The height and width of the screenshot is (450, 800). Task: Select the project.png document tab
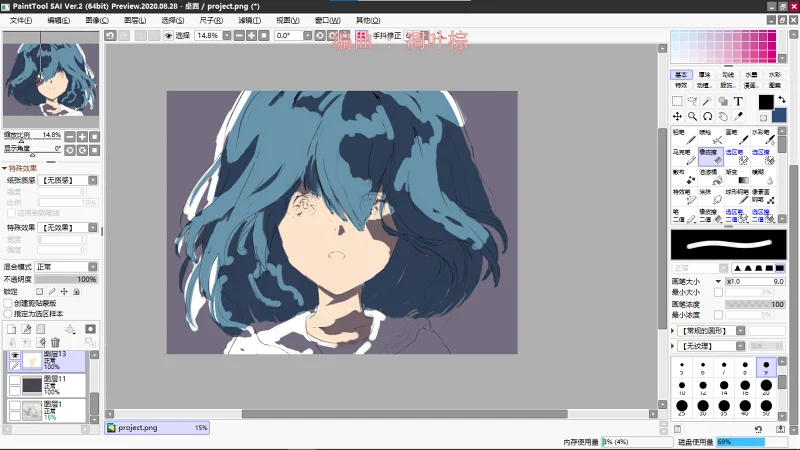click(157, 428)
